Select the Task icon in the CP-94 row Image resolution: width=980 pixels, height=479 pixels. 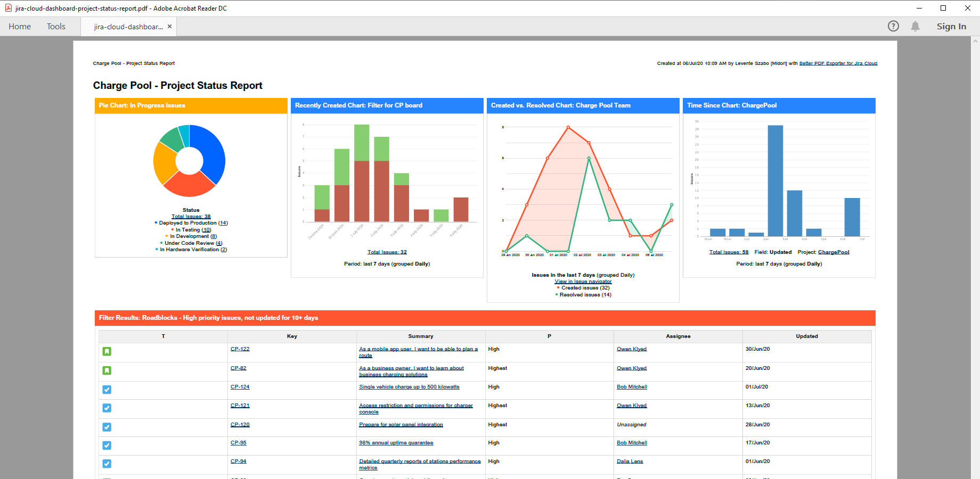coord(107,464)
